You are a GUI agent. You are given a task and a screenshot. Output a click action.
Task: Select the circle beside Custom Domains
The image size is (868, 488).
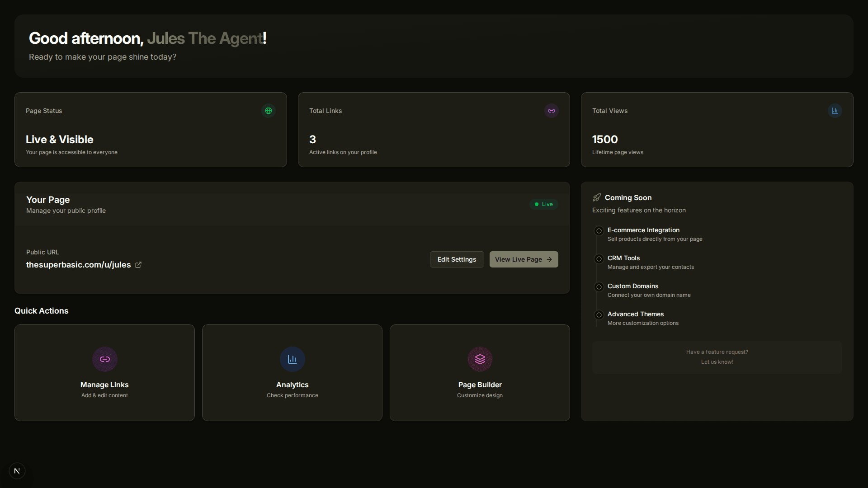599,286
